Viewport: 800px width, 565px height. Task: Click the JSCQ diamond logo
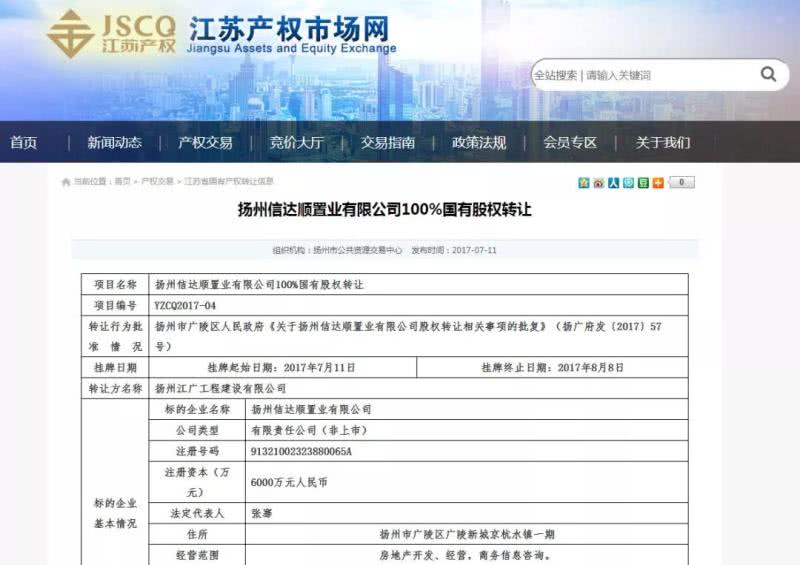(70, 34)
